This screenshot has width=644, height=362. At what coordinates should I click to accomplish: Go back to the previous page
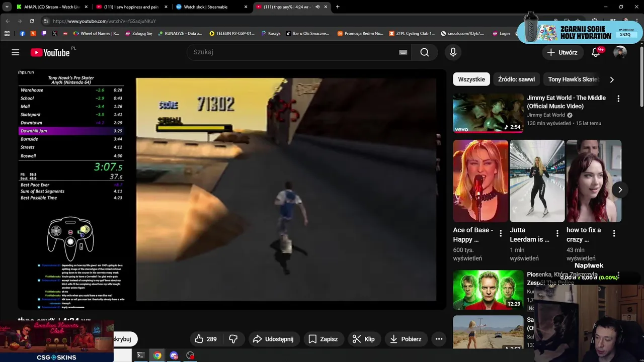click(7, 21)
